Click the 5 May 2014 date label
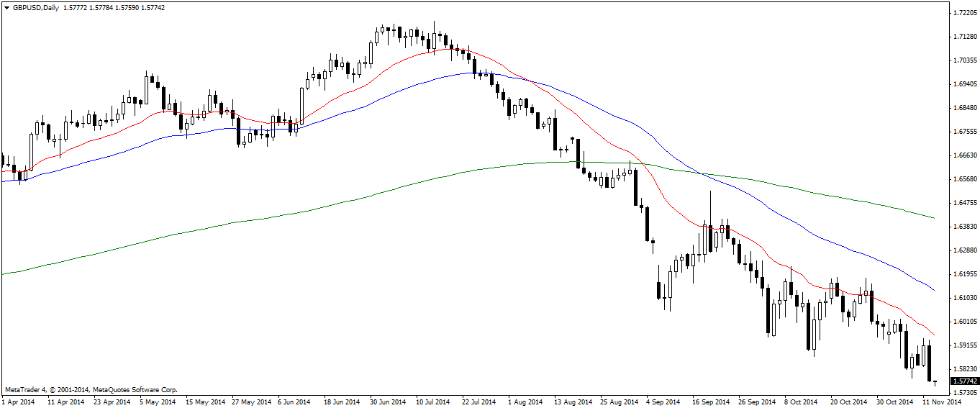Image resolution: width=980 pixels, height=408 pixels. coord(157,402)
